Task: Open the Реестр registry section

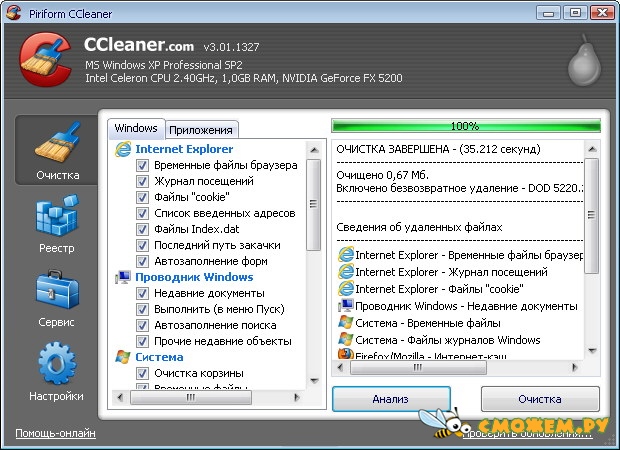Action: 57,225
